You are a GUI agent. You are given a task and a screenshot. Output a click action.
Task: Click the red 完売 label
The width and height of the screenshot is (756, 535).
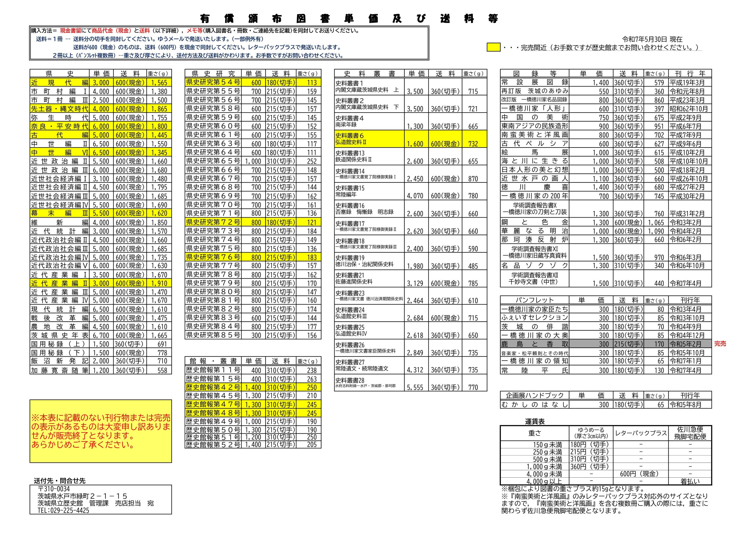tap(720, 344)
